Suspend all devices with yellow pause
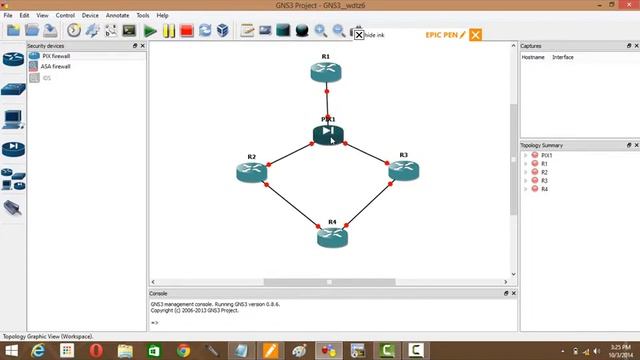This screenshot has width=640, height=360. (169, 31)
